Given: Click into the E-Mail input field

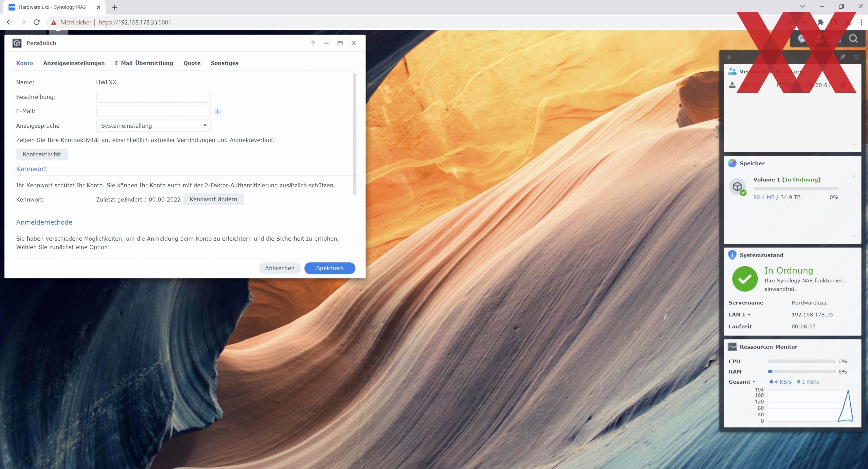Looking at the screenshot, I should 153,111.
